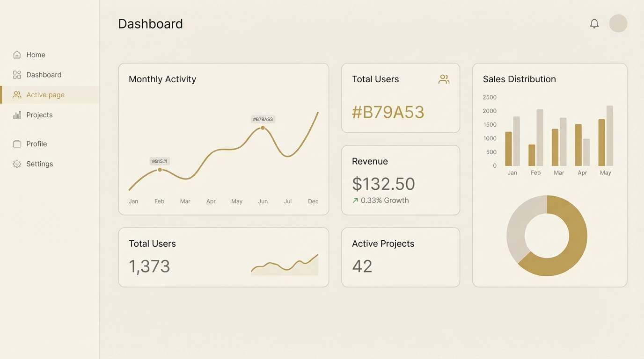Click the Profile icon in the sidebar
Viewport: 644px width, 359px height.
[17, 144]
